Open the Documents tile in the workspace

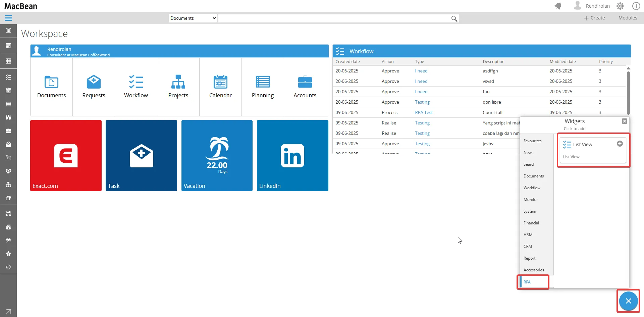(x=51, y=87)
